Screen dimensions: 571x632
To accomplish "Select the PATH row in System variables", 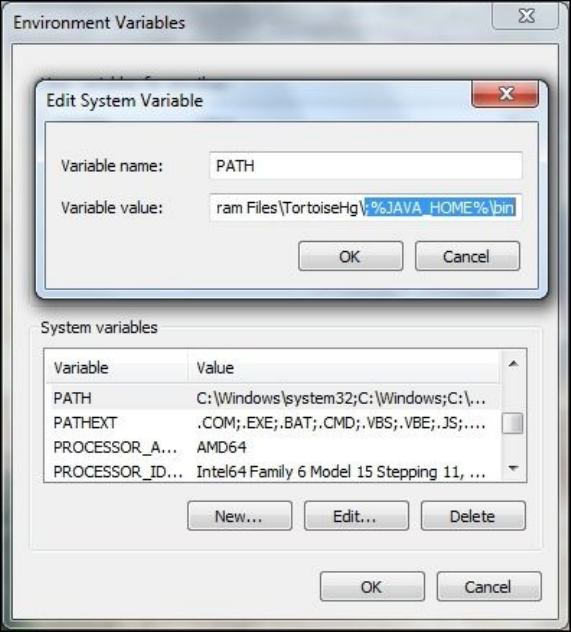I will (273, 398).
